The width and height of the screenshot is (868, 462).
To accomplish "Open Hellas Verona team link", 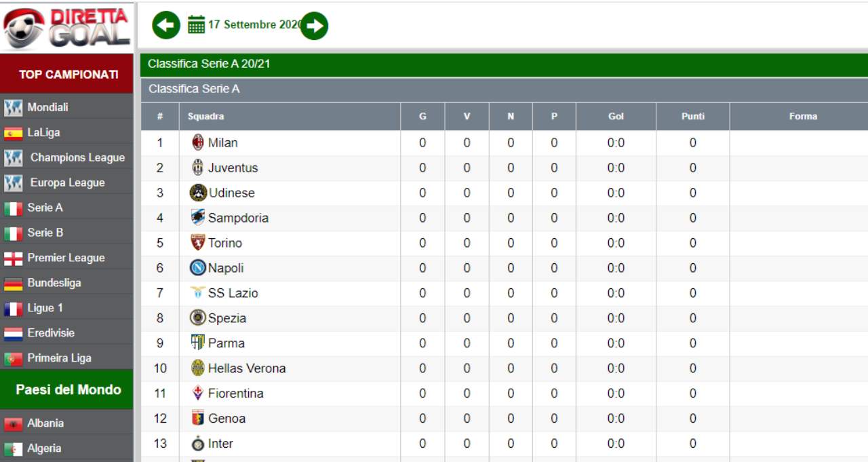I will click(247, 368).
